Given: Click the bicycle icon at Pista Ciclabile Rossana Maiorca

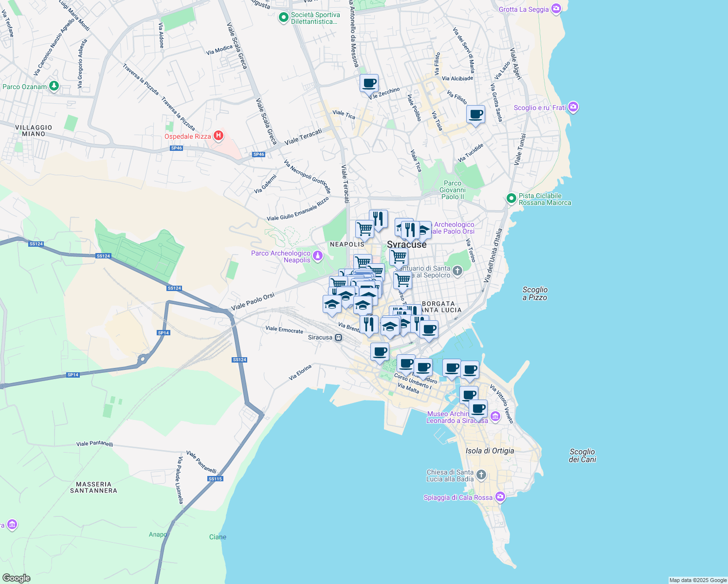Looking at the screenshot, I should [511, 199].
